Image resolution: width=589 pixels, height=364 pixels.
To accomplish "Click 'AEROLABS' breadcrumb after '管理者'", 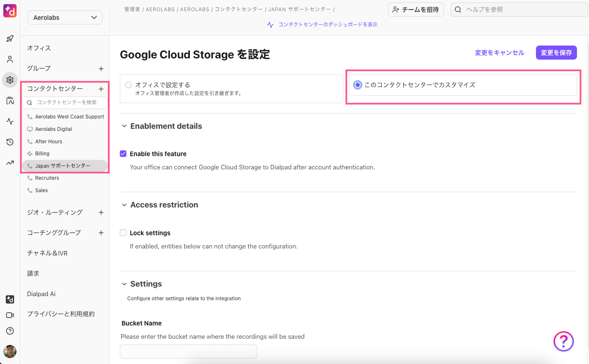I will tap(160, 9).
